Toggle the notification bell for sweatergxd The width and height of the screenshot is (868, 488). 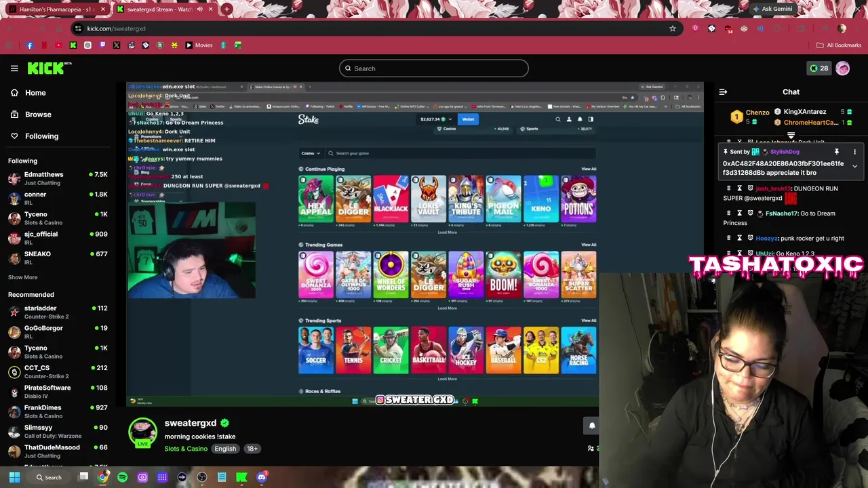[591, 426]
